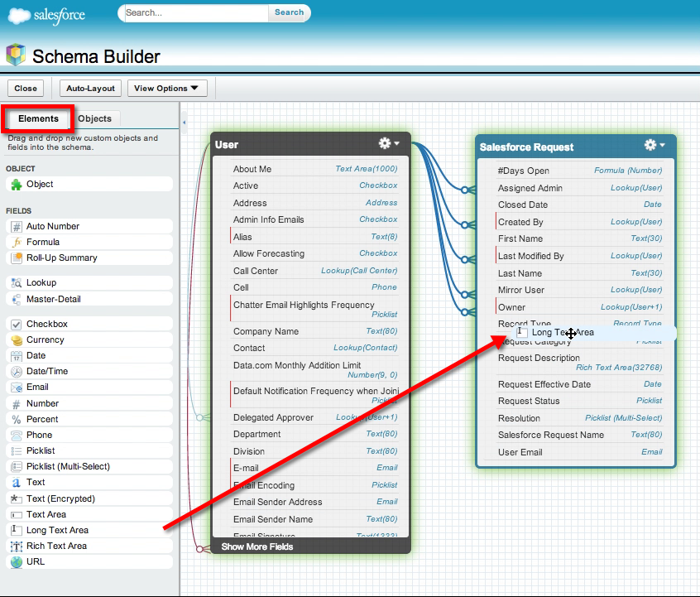Select the Auto Number field icon

coord(17,227)
